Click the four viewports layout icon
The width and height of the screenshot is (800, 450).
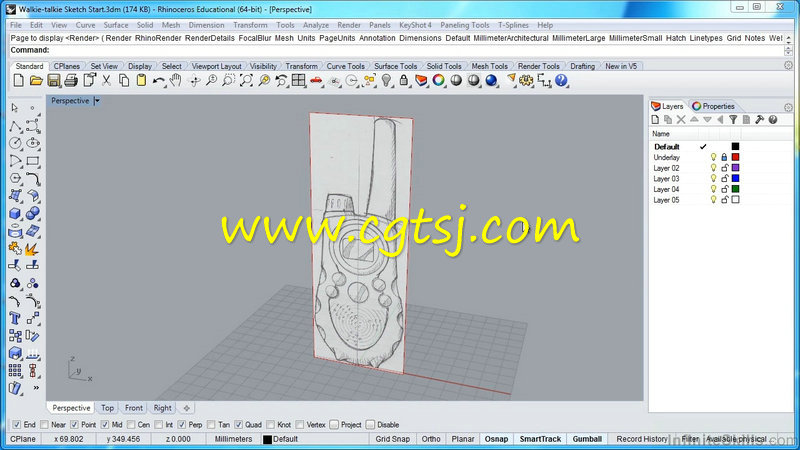tap(298, 81)
